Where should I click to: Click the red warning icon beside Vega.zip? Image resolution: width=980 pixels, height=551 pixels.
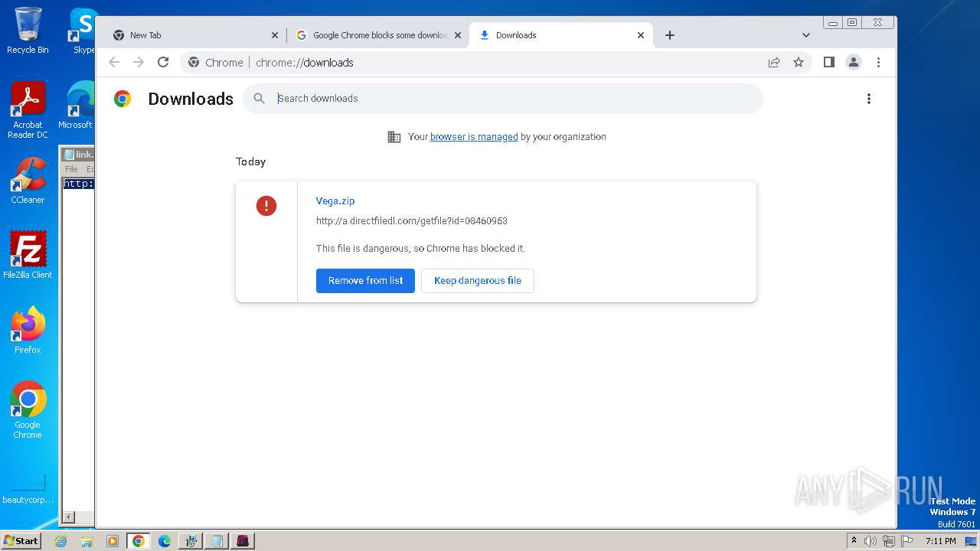[266, 205]
